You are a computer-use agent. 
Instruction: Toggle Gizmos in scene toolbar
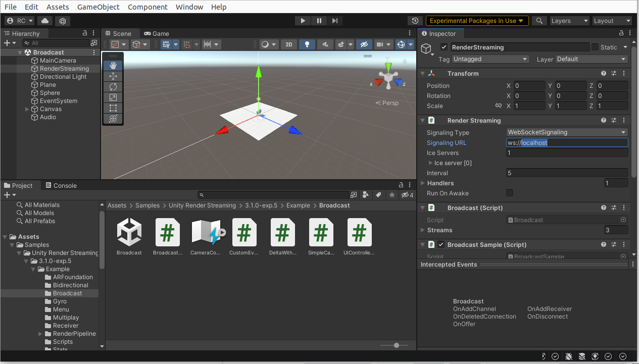[x=401, y=44]
